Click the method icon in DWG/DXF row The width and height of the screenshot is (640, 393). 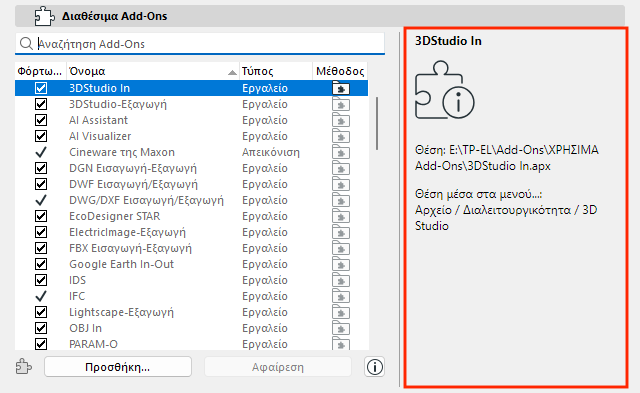point(341,200)
